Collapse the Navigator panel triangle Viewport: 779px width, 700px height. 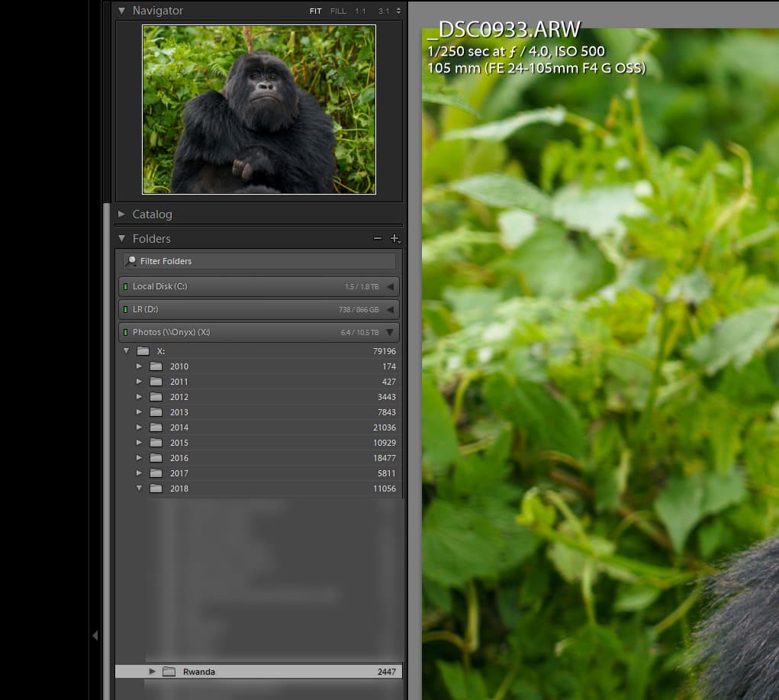[122, 11]
